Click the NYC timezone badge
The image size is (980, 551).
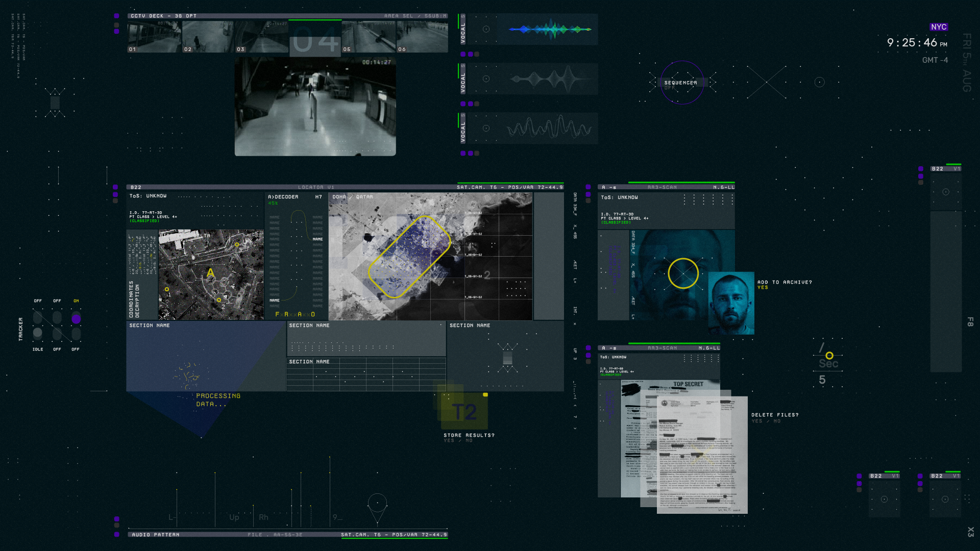pos(938,27)
